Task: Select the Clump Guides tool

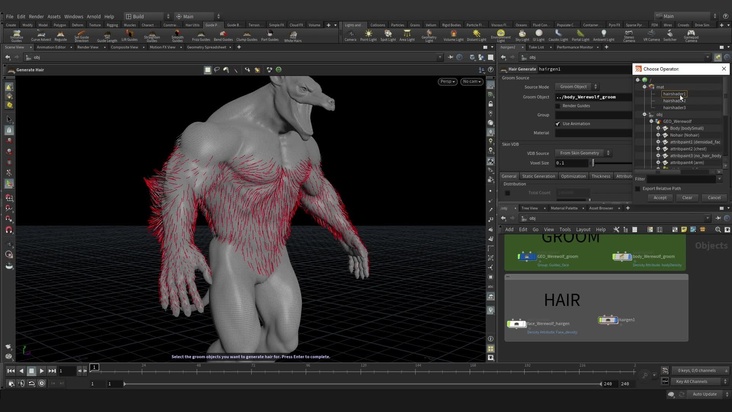Action: pos(246,36)
